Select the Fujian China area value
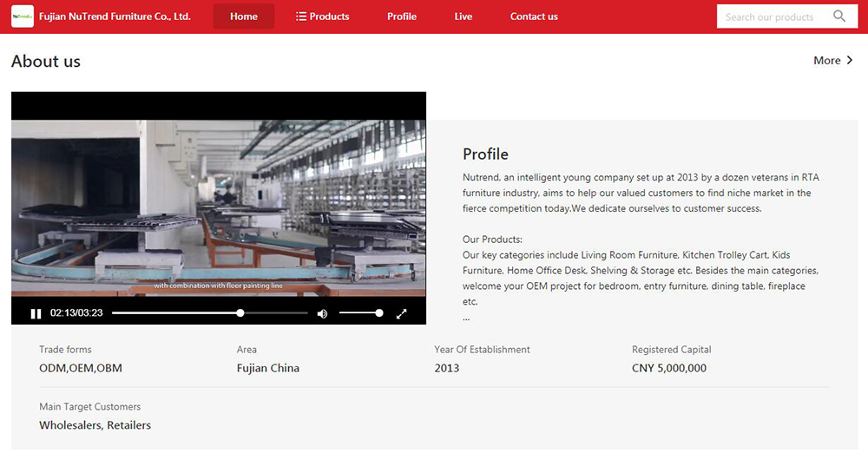This screenshot has height=453, width=868. pos(268,368)
